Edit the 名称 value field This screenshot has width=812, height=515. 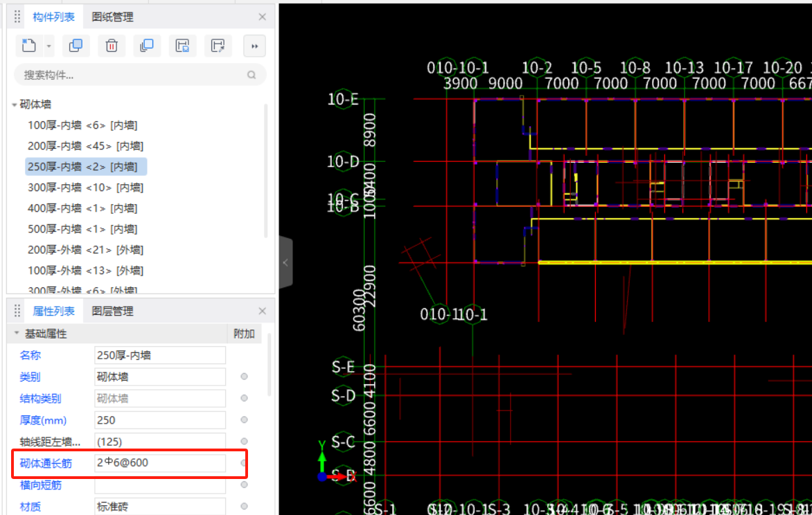click(x=160, y=355)
